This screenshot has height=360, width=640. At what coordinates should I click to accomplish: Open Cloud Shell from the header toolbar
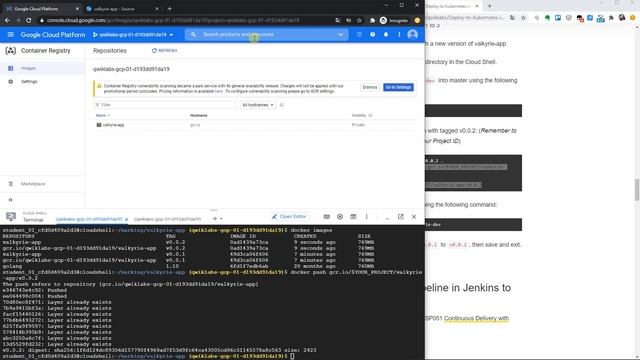[x=359, y=35]
